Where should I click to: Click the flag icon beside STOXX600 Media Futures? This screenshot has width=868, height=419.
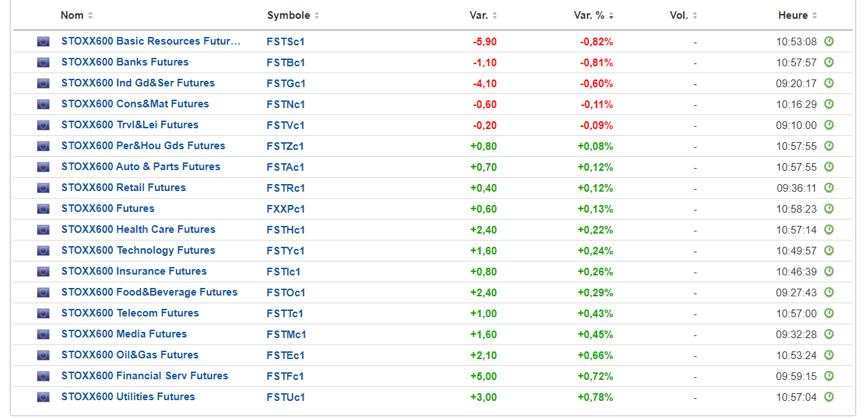pyautogui.click(x=43, y=335)
